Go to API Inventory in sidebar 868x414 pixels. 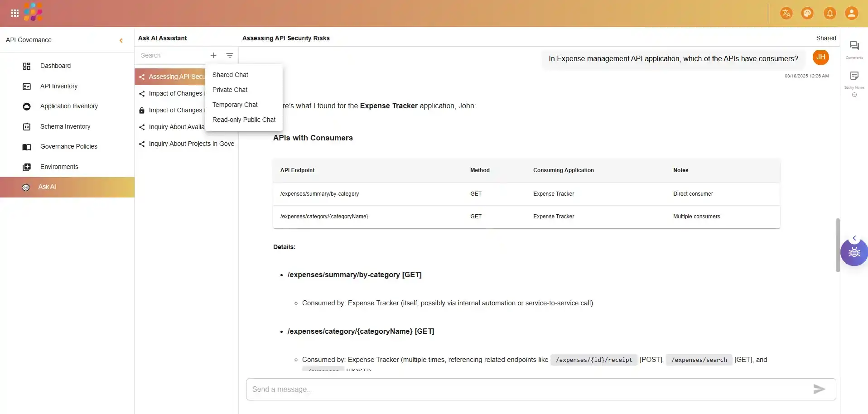coord(58,86)
